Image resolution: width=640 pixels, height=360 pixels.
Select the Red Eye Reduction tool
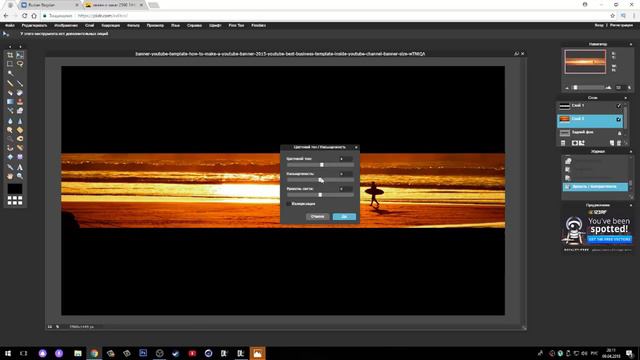(x=10, y=148)
